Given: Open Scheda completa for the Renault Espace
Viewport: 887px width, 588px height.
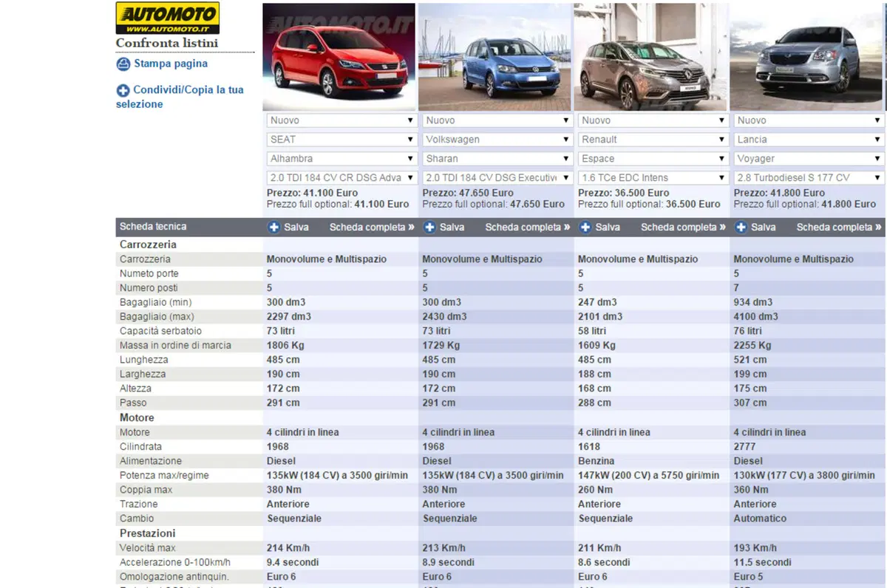Looking at the screenshot, I should point(684,228).
